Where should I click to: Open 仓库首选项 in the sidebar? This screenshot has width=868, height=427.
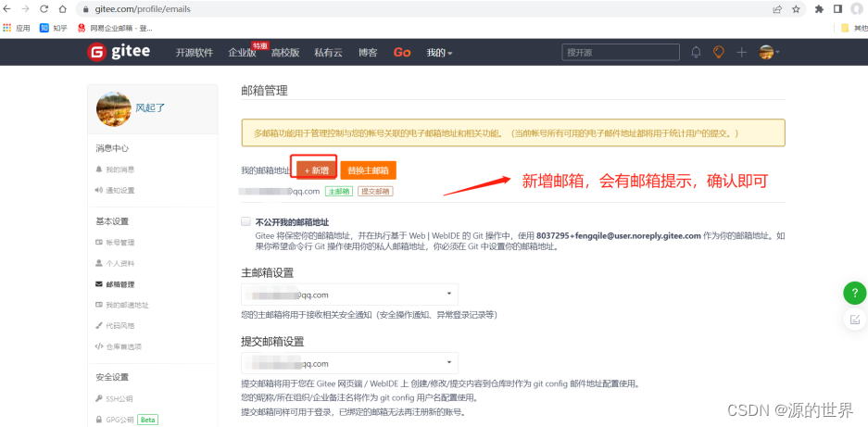tap(119, 346)
